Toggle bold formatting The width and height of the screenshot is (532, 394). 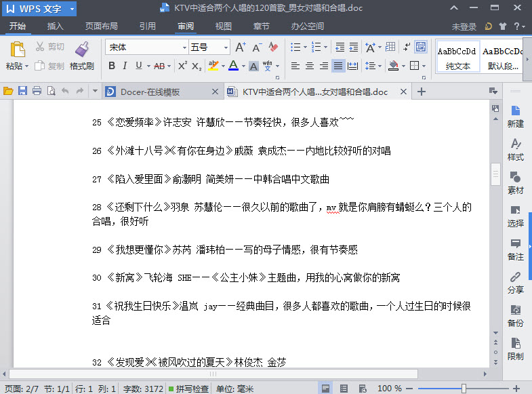pyautogui.click(x=112, y=66)
